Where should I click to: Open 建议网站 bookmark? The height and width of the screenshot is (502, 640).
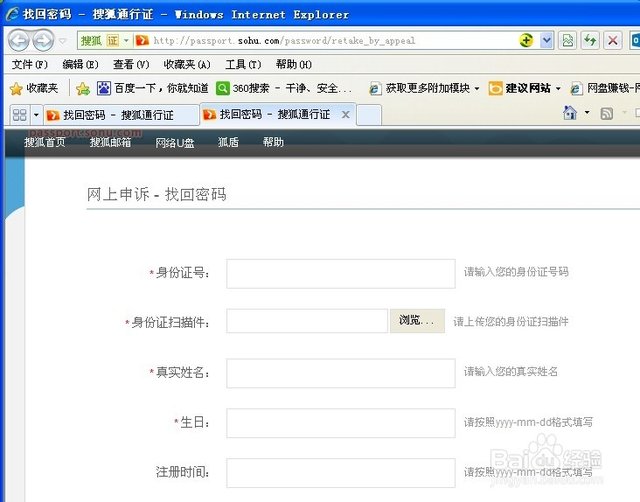(x=520, y=88)
